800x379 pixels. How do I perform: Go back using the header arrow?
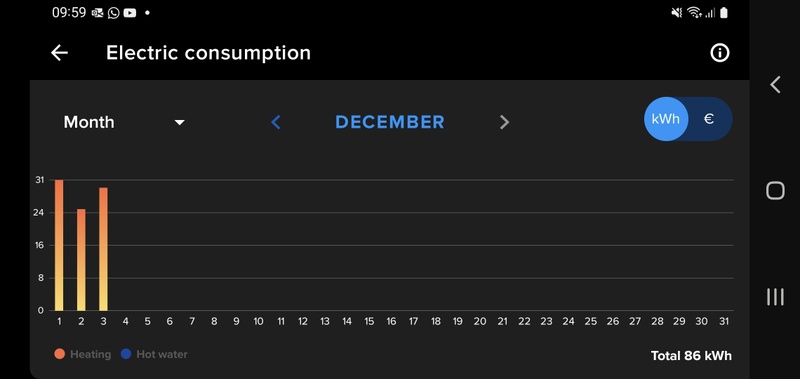(x=59, y=53)
